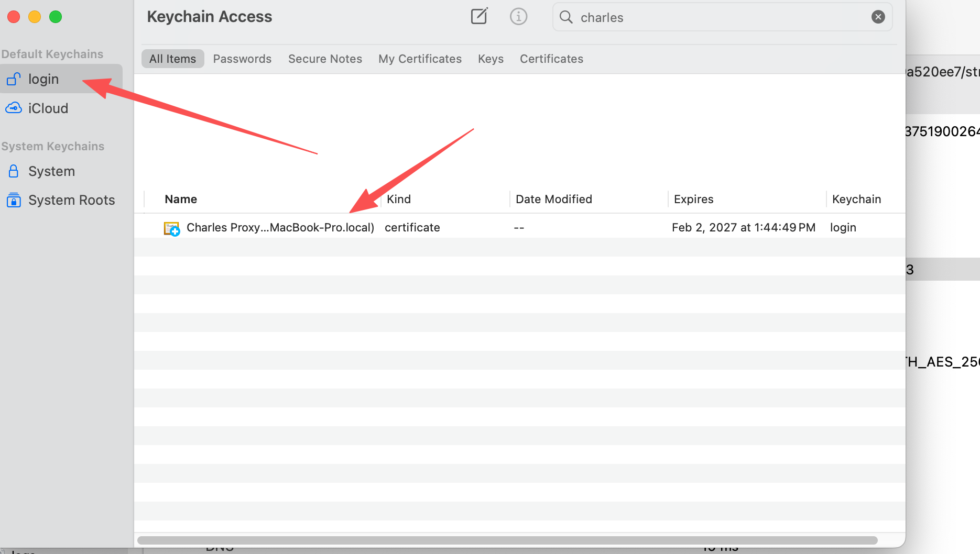Click the iCloud cloud key icon
This screenshot has height=554, width=980.
coord(14,108)
